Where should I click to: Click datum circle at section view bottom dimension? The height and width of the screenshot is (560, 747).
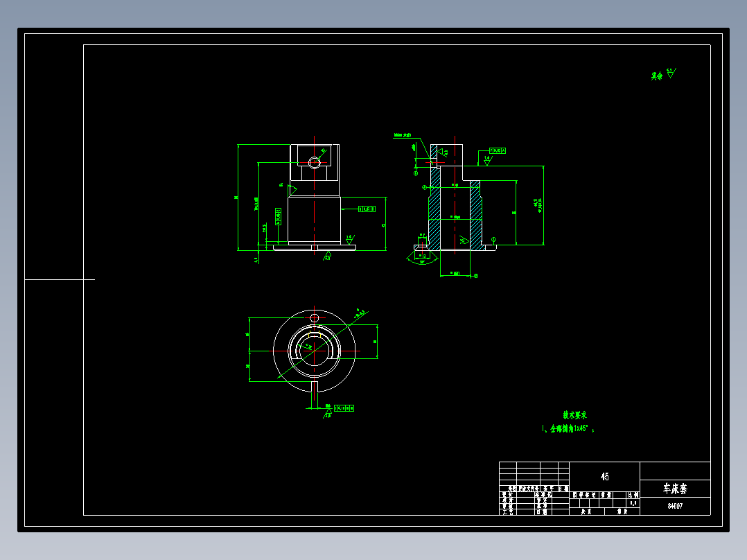tap(476, 275)
